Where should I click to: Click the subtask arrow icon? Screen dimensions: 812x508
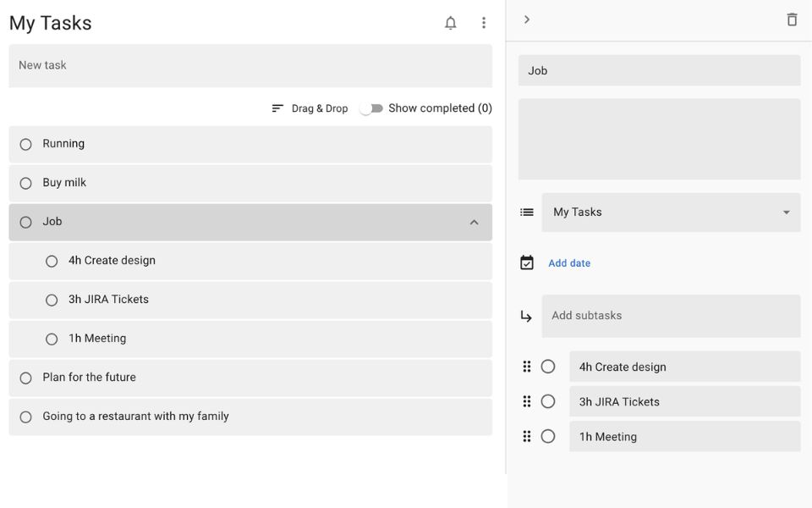tap(526, 315)
